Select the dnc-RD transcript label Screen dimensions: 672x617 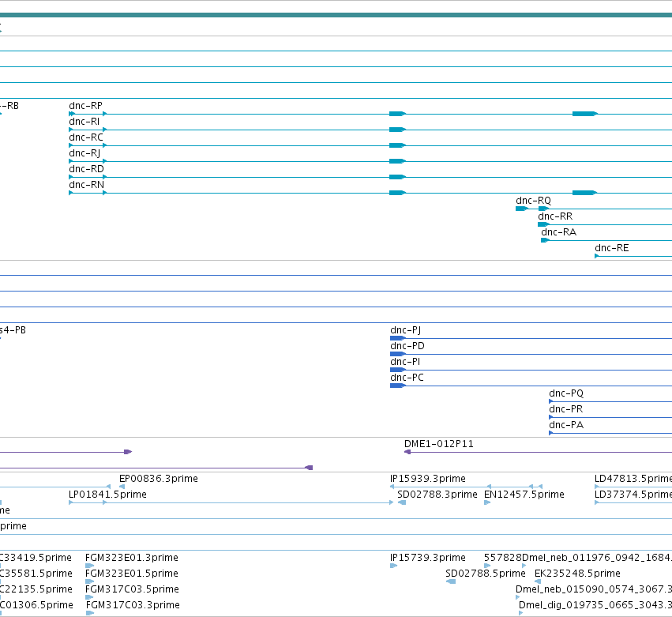tap(86, 169)
